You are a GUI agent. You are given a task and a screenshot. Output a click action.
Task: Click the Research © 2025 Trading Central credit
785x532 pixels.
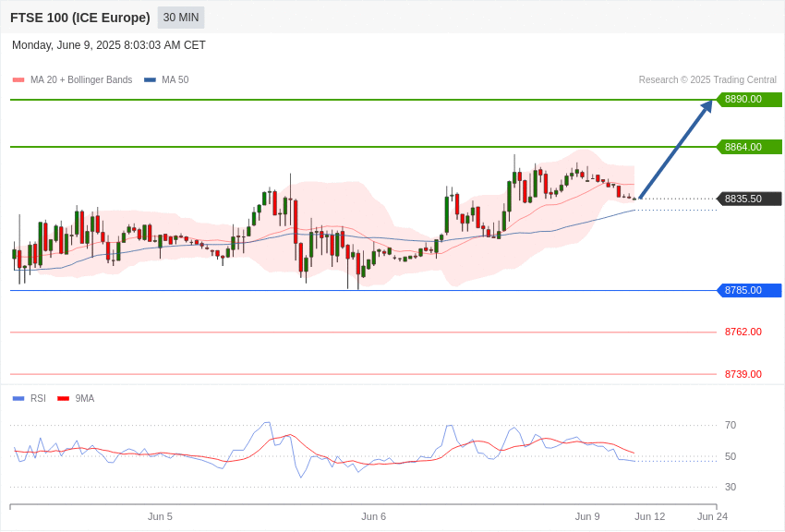coord(707,79)
